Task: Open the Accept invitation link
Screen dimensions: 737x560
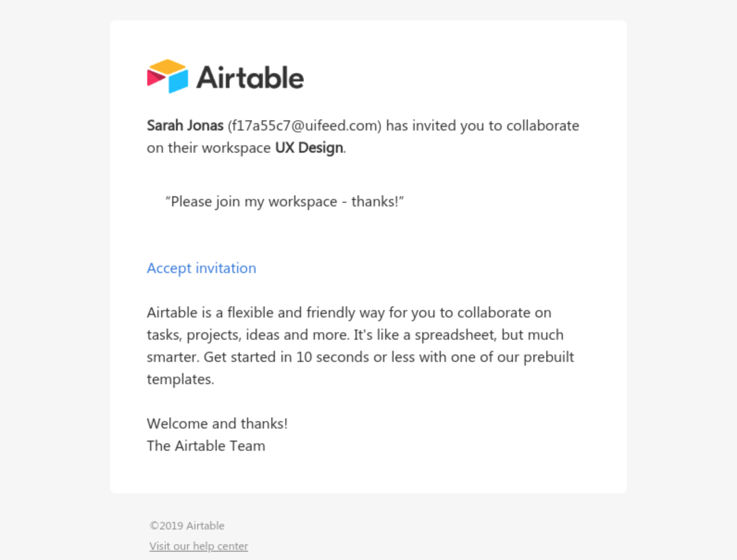Action: point(201,268)
